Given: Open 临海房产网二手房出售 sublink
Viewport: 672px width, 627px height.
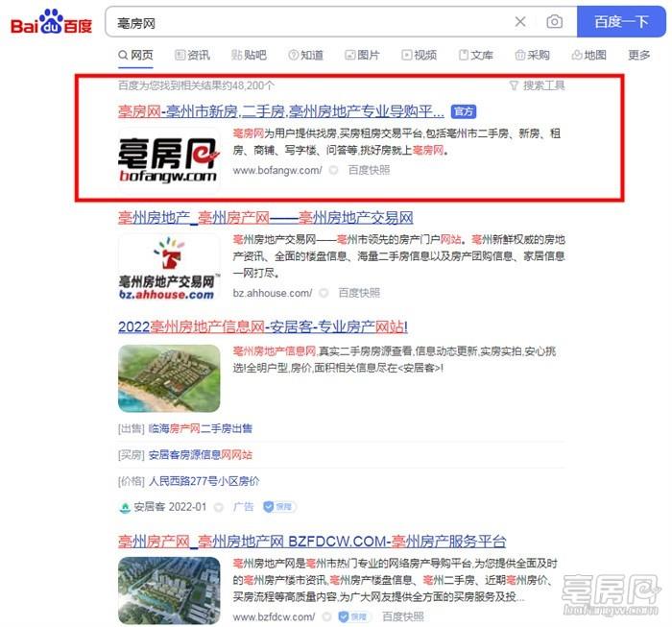Looking at the screenshot, I should tap(201, 428).
